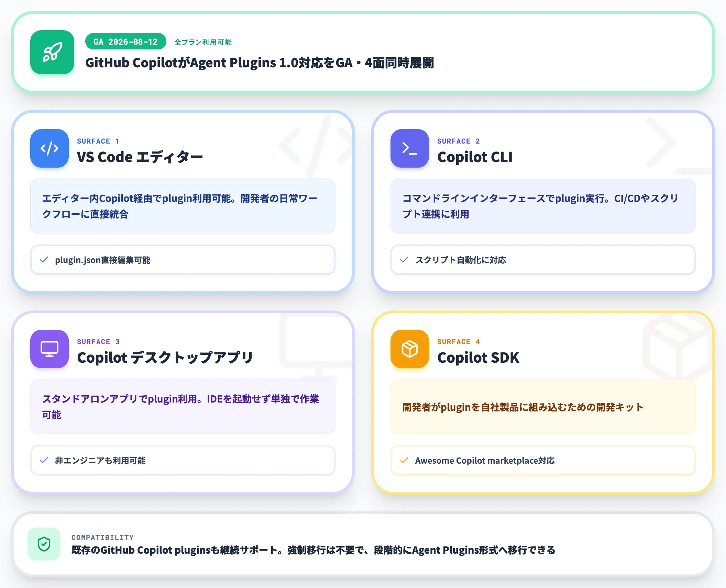
Task: Click the compatibility shield check icon
Action: coord(44,544)
